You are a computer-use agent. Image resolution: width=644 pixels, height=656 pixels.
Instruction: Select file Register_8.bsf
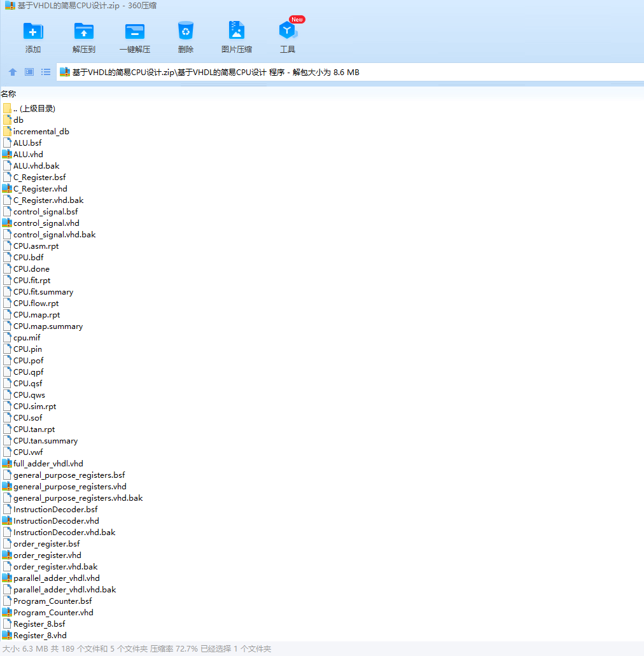click(39, 624)
